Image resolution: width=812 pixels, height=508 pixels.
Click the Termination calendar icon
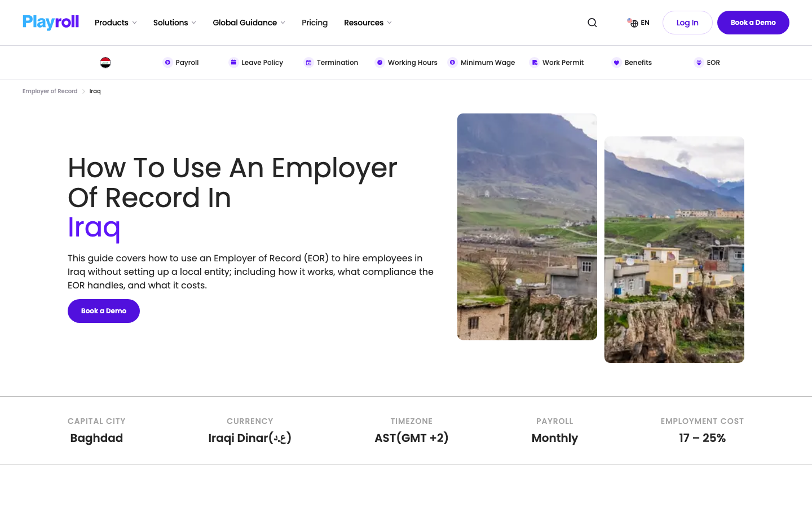click(308, 63)
